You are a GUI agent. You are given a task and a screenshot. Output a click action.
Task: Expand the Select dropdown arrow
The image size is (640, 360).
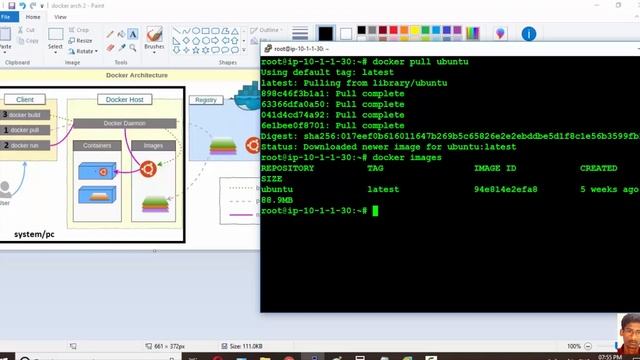click(x=55, y=52)
